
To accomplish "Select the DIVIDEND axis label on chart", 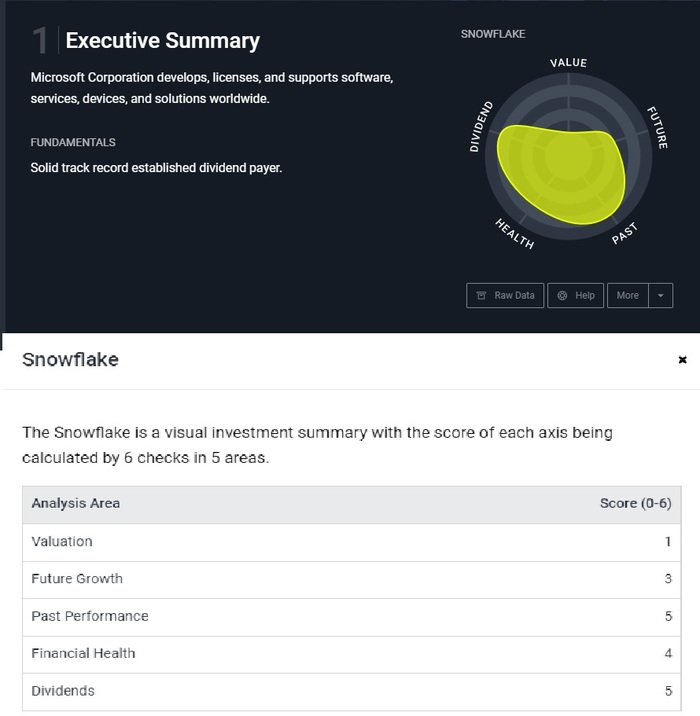I will click(x=482, y=127).
